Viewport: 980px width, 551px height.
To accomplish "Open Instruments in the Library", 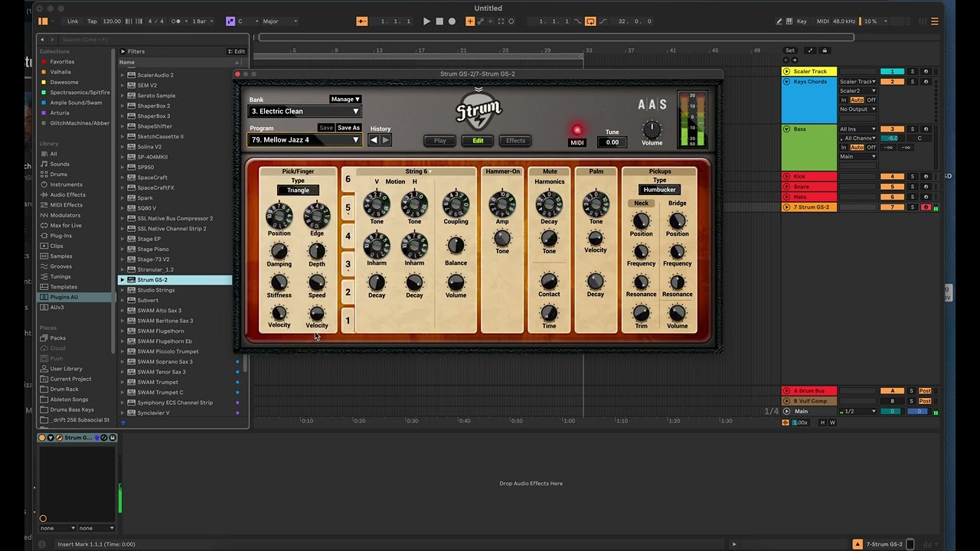I will 67,184.
